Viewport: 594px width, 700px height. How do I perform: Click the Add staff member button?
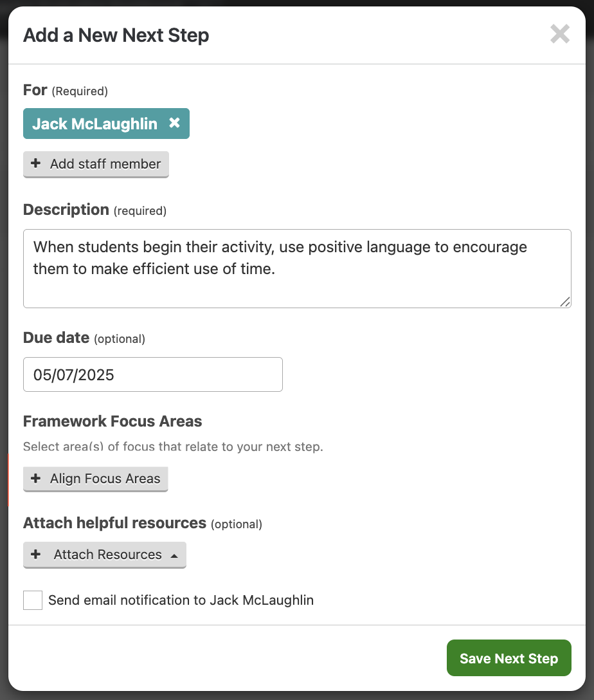[96, 164]
